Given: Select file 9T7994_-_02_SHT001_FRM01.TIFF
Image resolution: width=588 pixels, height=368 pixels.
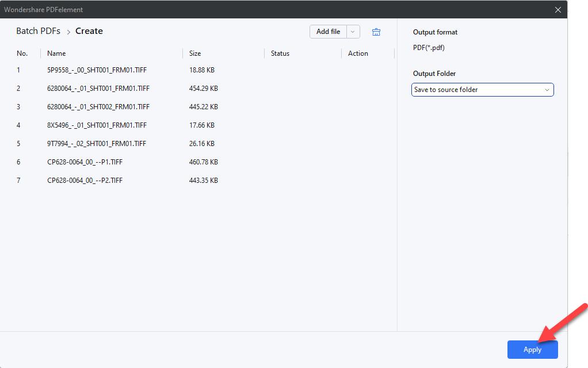Looking at the screenshot, I should 97,143.
